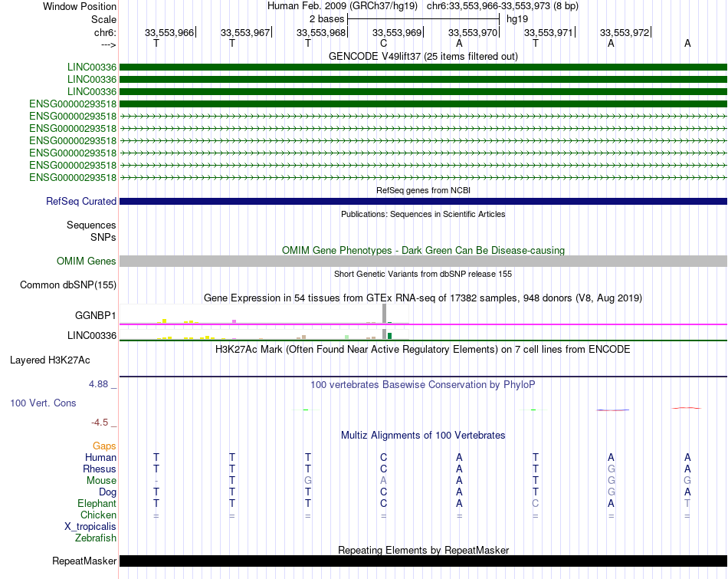Click the dark blue RefSeq Curated bar
Image resolution: width=728 pixels, height=579 pixels.
423,201
